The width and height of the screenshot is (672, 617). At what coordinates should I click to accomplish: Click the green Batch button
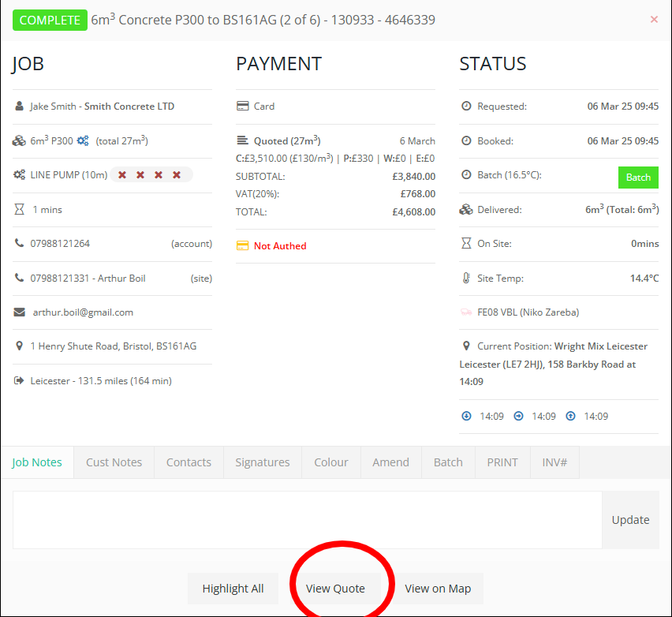[638, 177]
